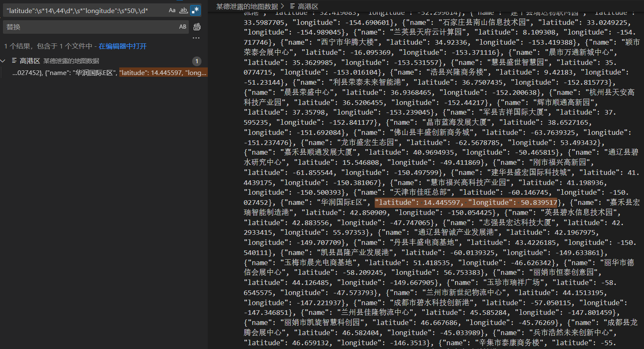The width and height of the screenshot is (644, 349).
Task: Click "西宁市华腾大楼" in the editor
Action: (350, 42)
